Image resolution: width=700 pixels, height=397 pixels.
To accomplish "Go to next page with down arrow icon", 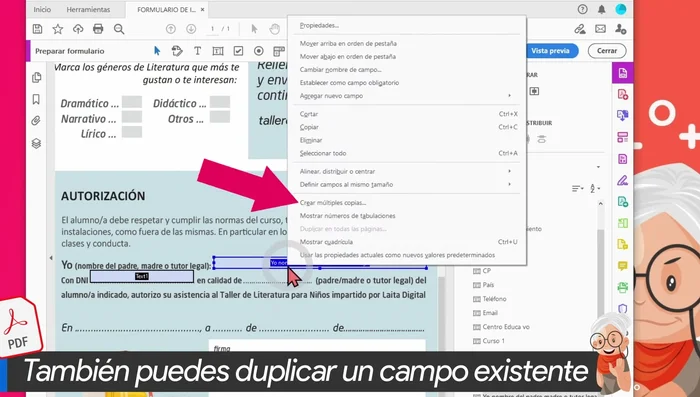I will pyautogui.click(x=191, y=29).
